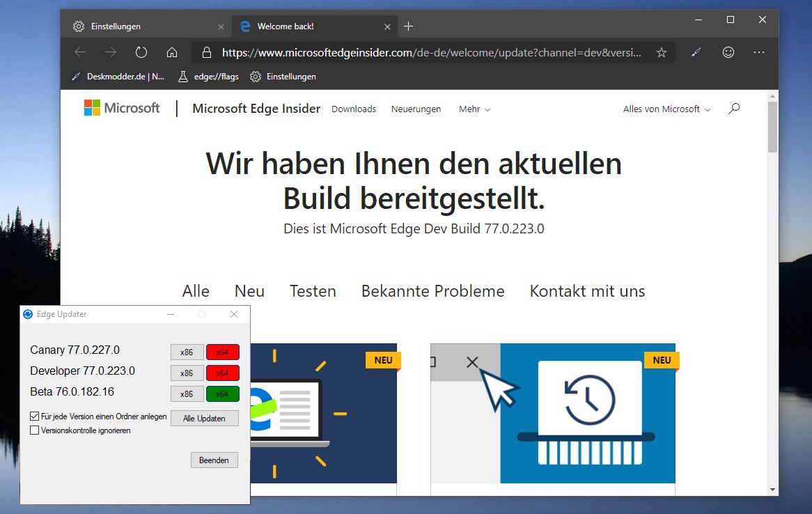Click Edge Updater app icon in title bar
The image size is (812, 514).
click(x=28, y=314)
